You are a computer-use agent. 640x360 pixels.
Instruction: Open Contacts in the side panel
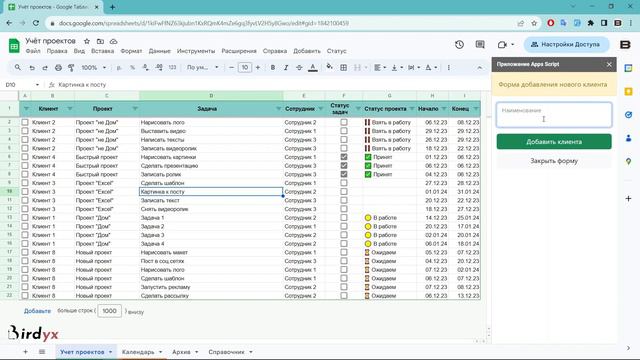click(x=628, y=138)
